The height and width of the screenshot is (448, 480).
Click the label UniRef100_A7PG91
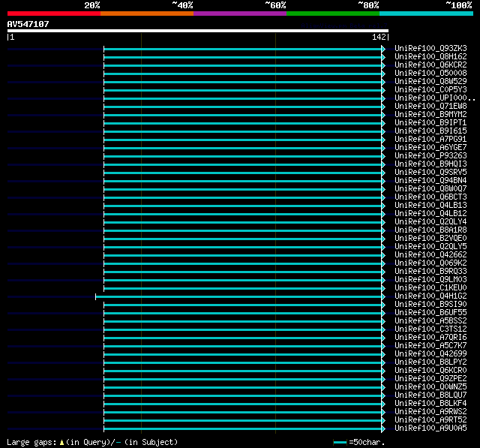coord(430,140)
